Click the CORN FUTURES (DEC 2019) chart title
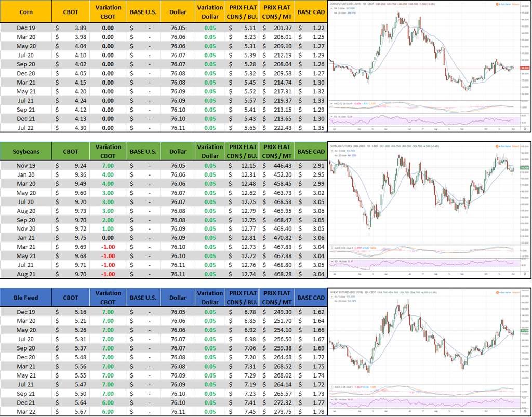Screen dimensions: 532x417 point(348,4)
